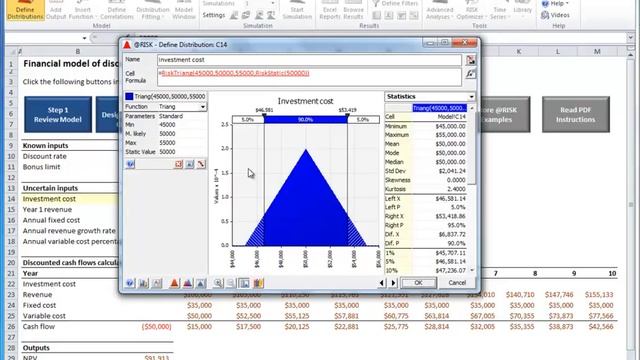640x360 pixels.
Task: Click the Read PDF Instructions button on the worksheet
Action: [576, 115]
